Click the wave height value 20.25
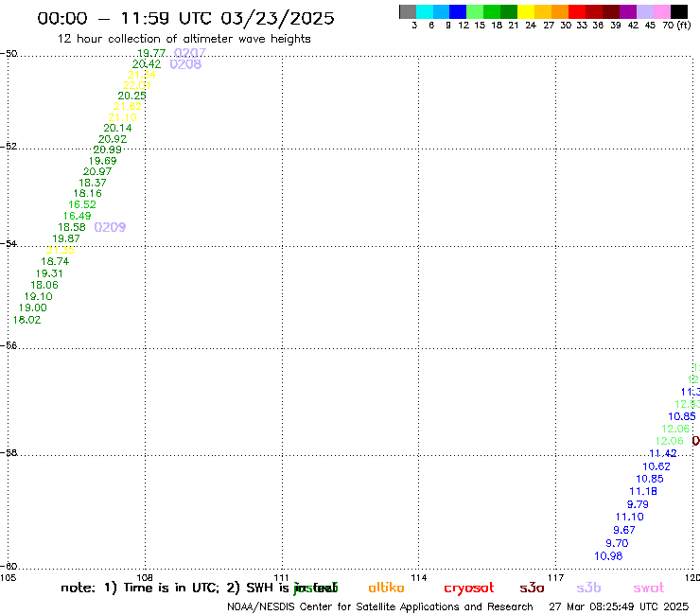The image size is (700, 615). click(x=131, y=96)
